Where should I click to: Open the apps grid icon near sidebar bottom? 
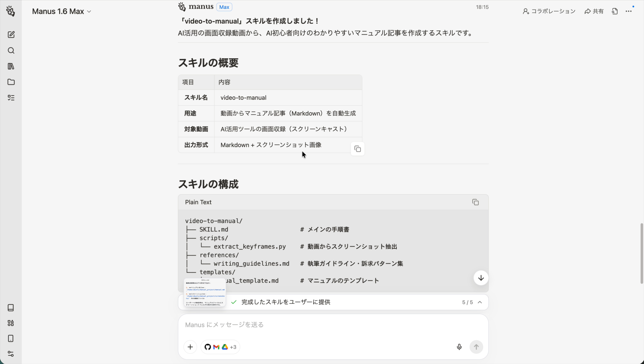coord(11,323)
